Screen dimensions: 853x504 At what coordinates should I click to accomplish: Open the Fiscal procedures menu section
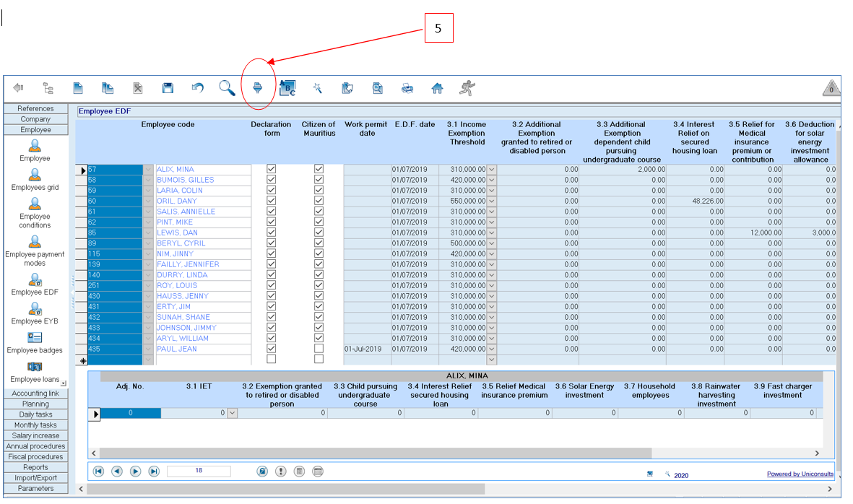(36, 456)
